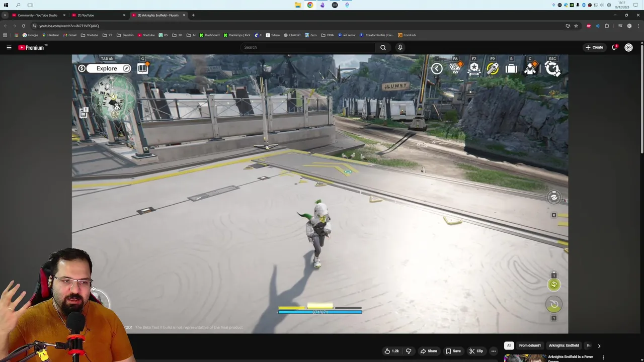
Task: Switch to Community - YouTube Studio tab
Action: click(x=38, y=15)
